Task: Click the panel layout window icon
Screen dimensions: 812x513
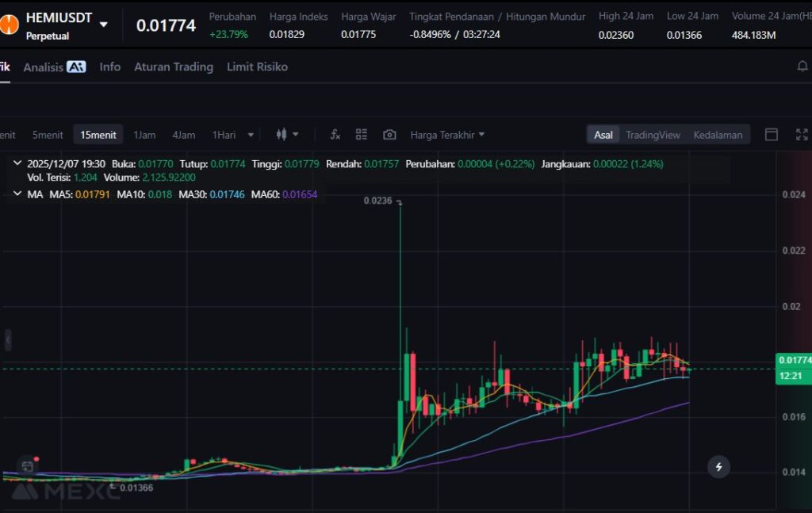Action: click(771, 135)
